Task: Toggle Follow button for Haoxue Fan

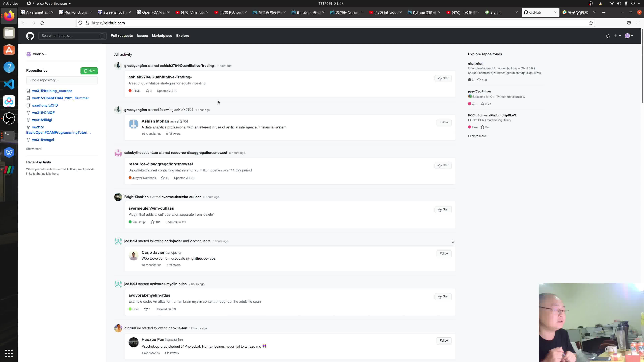Action: [444, 340]
